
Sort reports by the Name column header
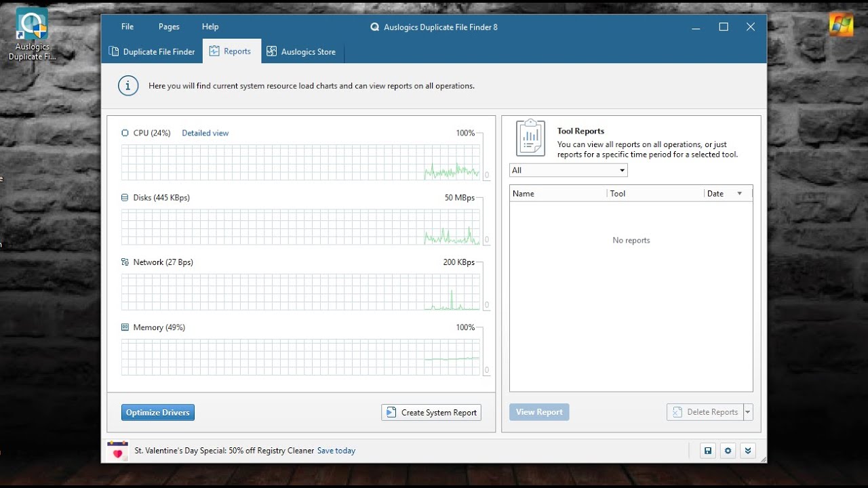click(x=558, y=194)
